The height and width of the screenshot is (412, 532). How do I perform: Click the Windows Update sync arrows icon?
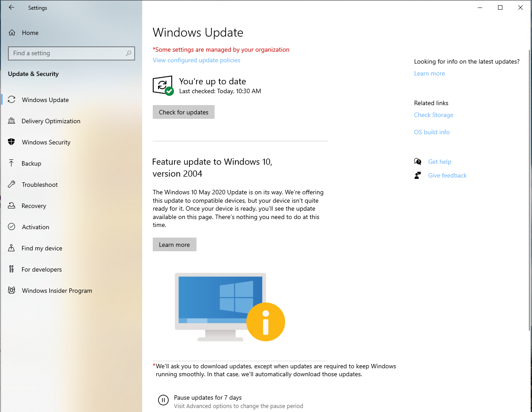pos(12,100)
